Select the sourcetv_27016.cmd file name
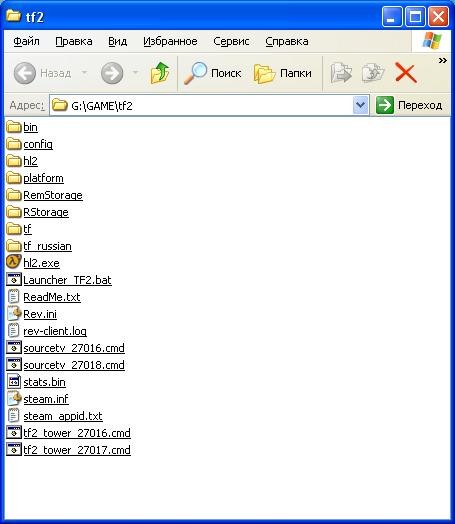Image resolution: width=455 pixels, height=524 pixels. pyautogui.click(x=74, y=348)
